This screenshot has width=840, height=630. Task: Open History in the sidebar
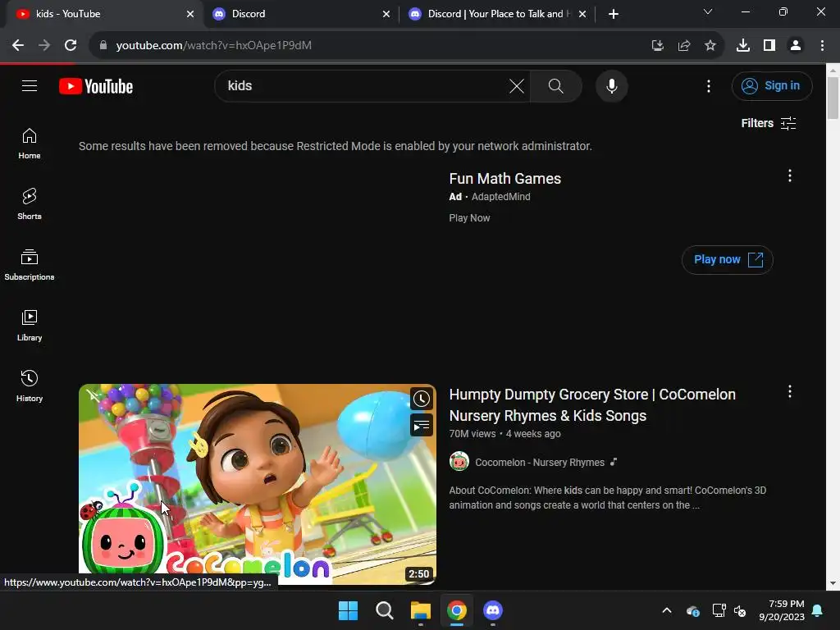(30, 386)
